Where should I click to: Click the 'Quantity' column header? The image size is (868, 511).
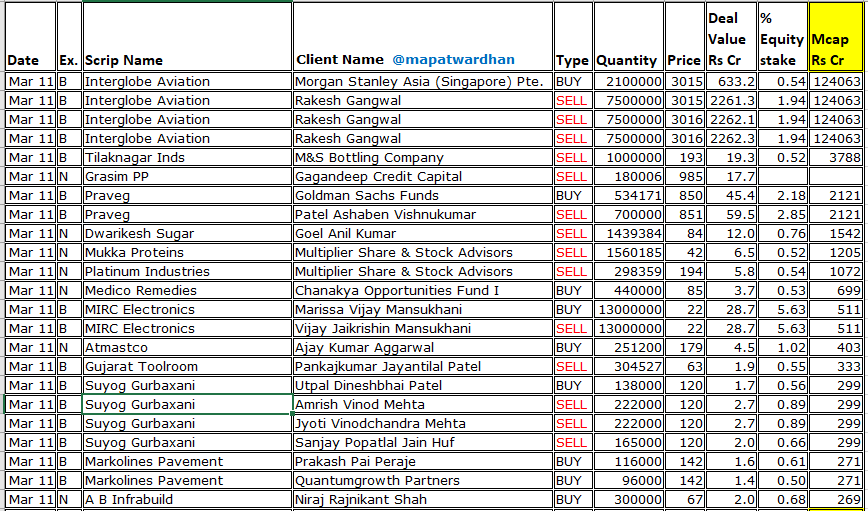point(628,37)
